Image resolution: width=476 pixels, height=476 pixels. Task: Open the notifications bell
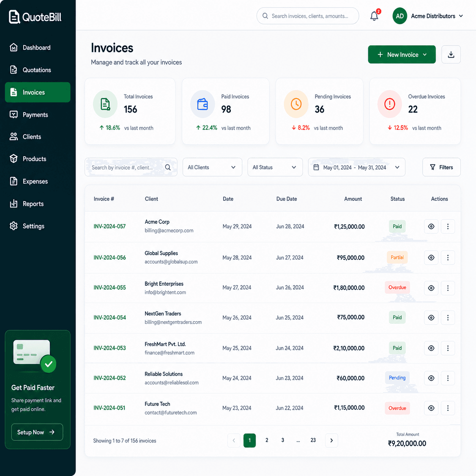coord(374,16)
